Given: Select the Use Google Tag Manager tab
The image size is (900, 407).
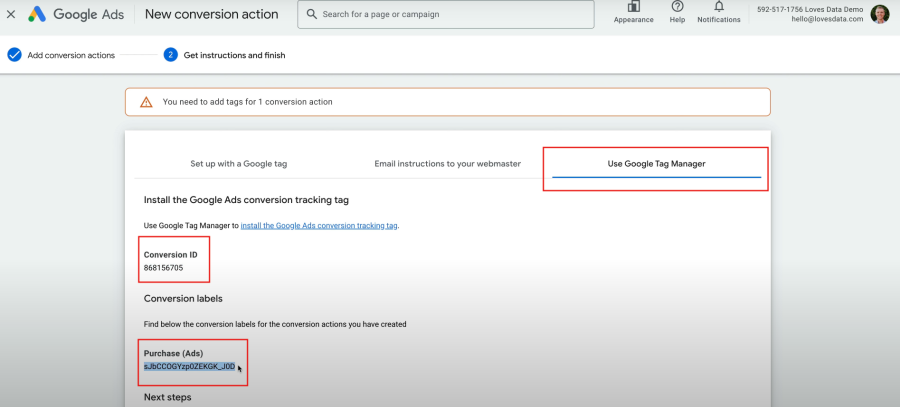Looking at the screenshot, I should tap(656, 164).
